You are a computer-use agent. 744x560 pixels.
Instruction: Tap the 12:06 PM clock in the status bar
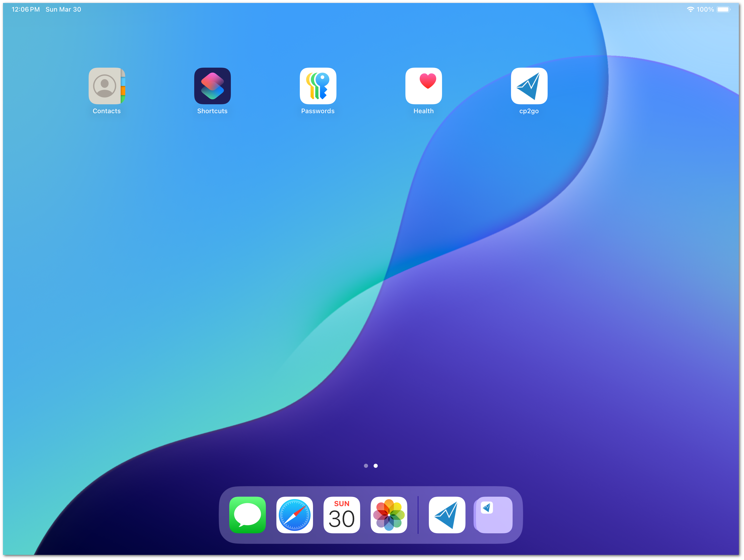pyautogui.click(x=26, y=9)
